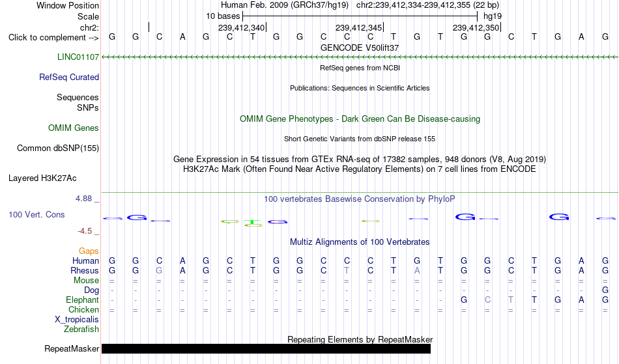Select the Dog species row label
The height and width of the screenshot is (364, 619).
pos(91,290)
